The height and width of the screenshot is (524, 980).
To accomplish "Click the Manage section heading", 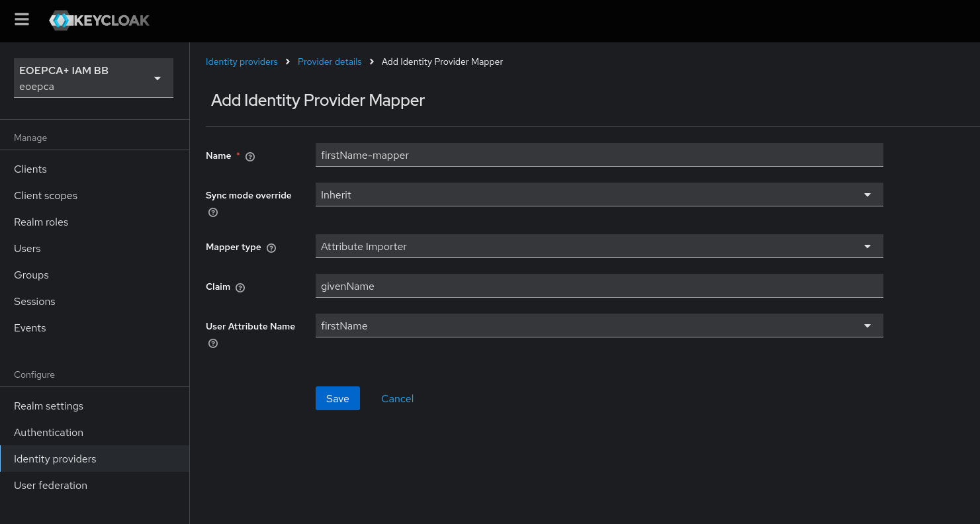I will click(30, 138).
